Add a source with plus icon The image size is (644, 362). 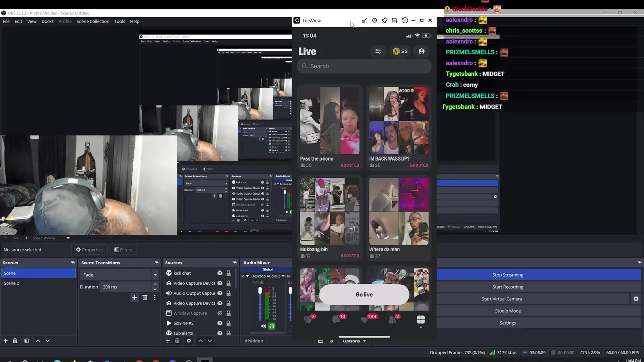(168, 341)
